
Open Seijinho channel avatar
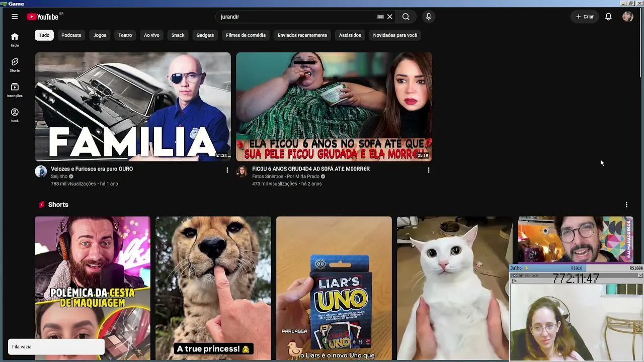click(41, 171)
